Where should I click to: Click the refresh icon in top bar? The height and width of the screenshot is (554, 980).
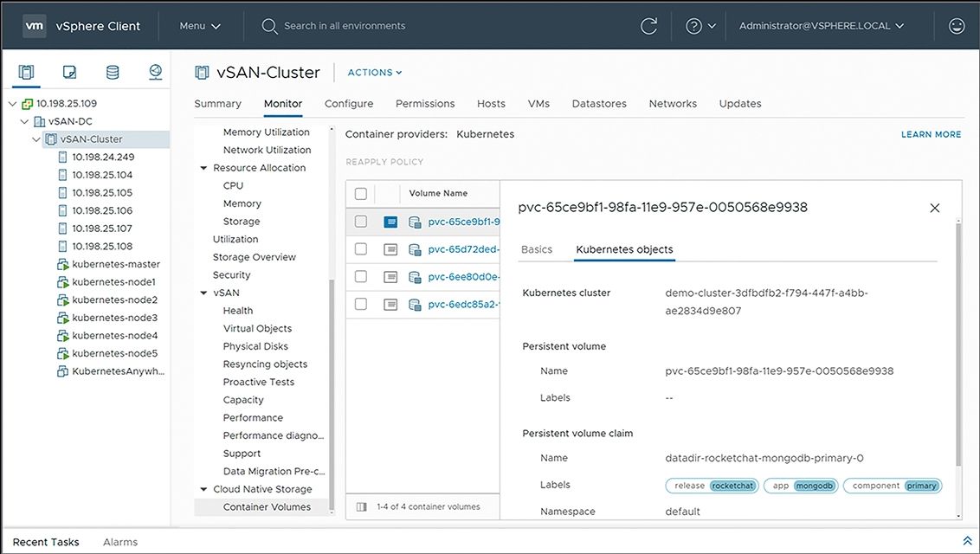pyautogui.click(x=648, y=26)
